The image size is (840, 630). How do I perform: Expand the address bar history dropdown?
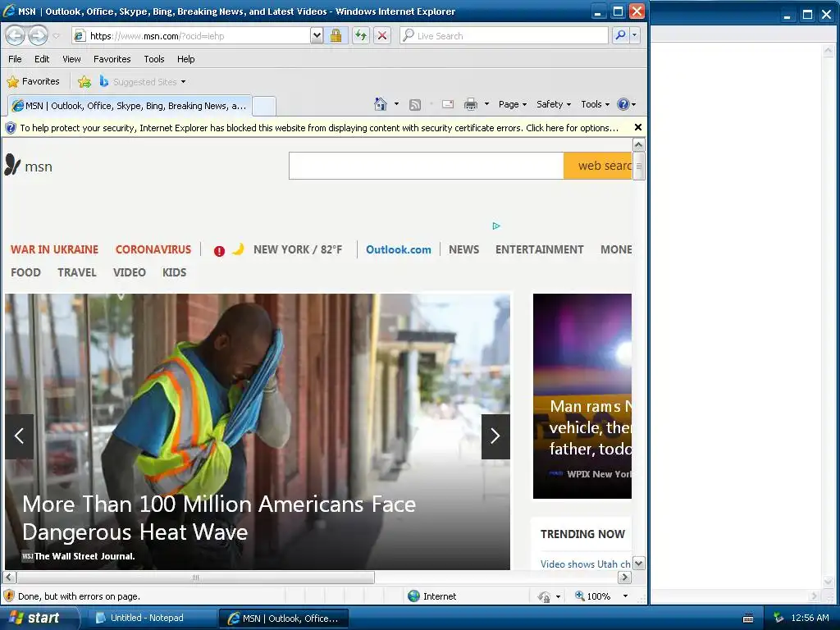tap(317, 36)
